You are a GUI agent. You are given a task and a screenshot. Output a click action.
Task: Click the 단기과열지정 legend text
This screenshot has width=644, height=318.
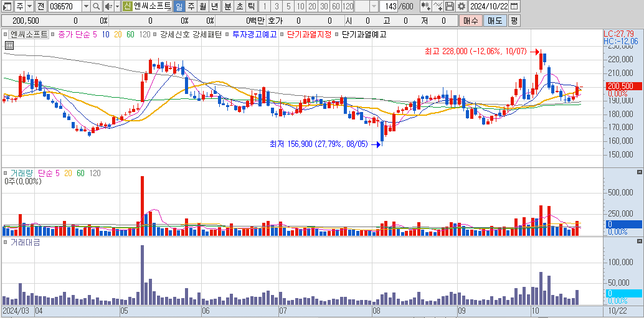310,35
